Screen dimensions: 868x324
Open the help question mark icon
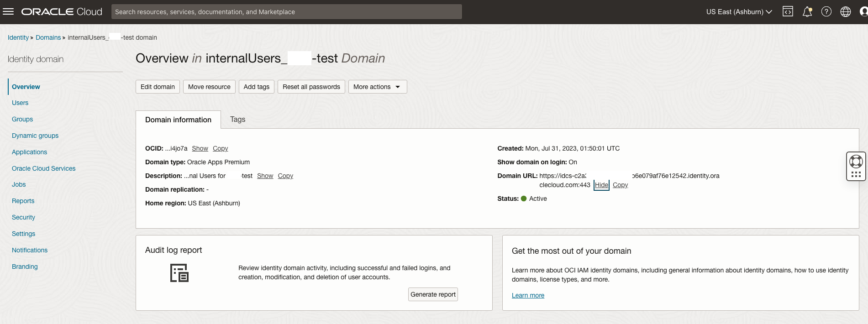826,11
